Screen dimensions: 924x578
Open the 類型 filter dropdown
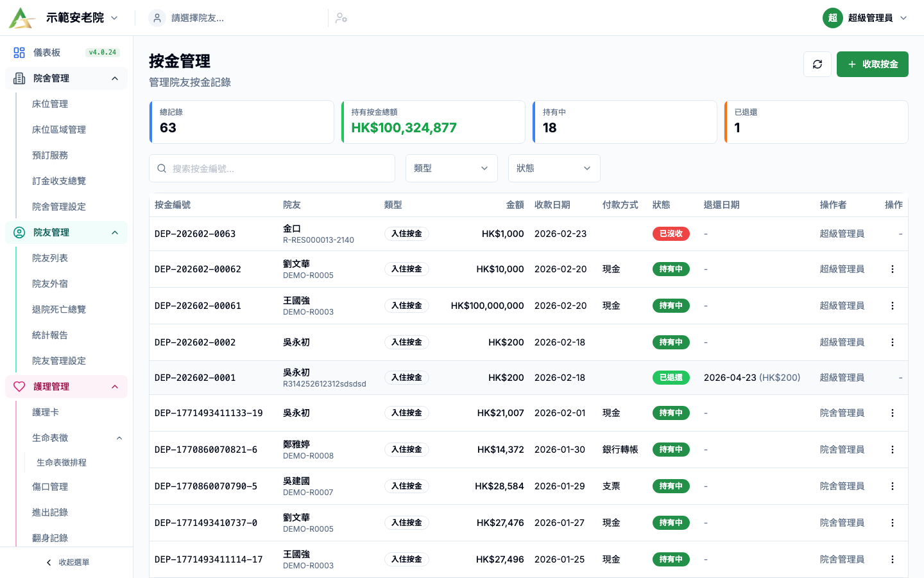[452, 168]
